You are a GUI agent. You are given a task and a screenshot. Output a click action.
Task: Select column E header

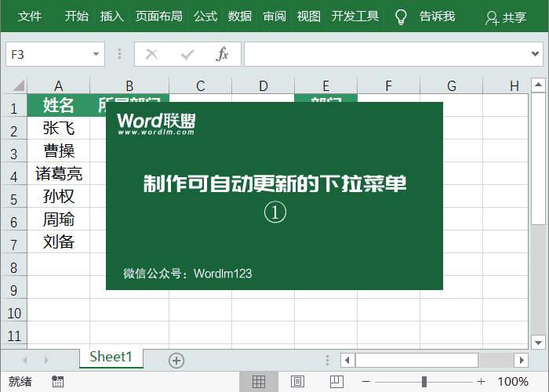point(326,85)
